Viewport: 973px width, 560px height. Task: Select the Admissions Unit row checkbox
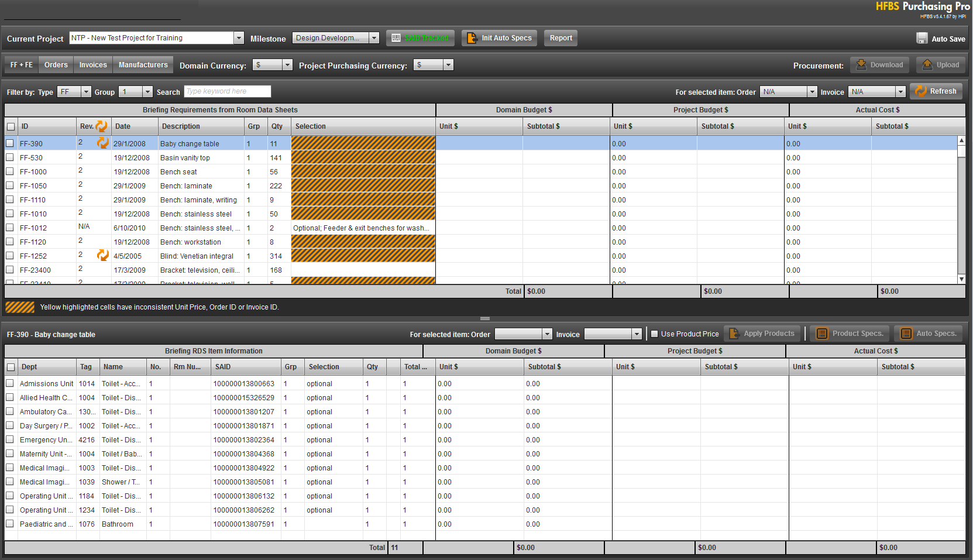(10, 383)
